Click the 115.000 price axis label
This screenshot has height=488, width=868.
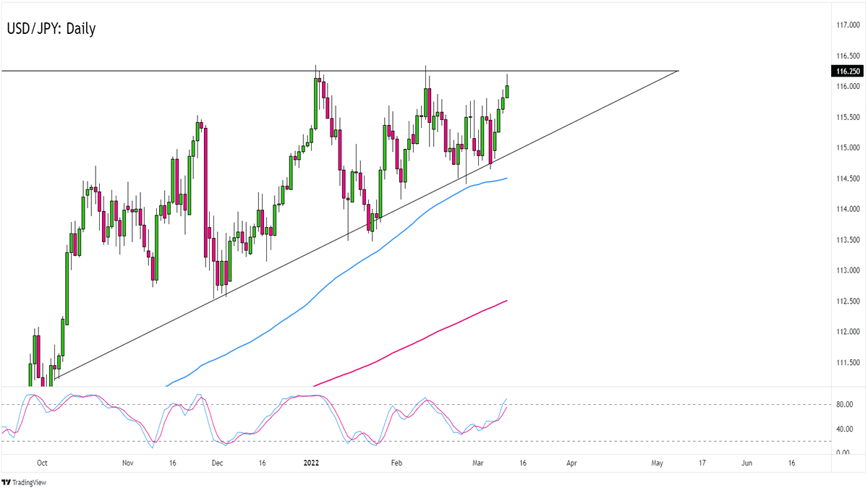pyautogui.click(x=847, y=148)
